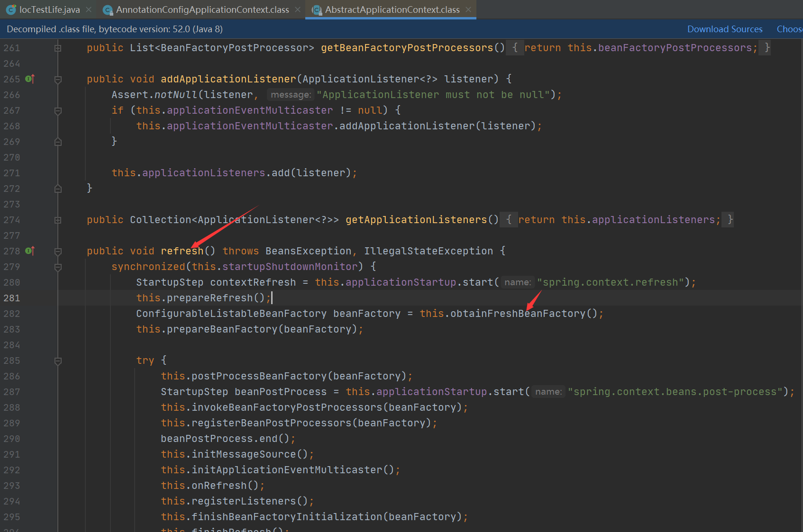Close the AnnotationConfigApplicationContext.class tab
The image size is (803, 532).
tap(298, 9)
